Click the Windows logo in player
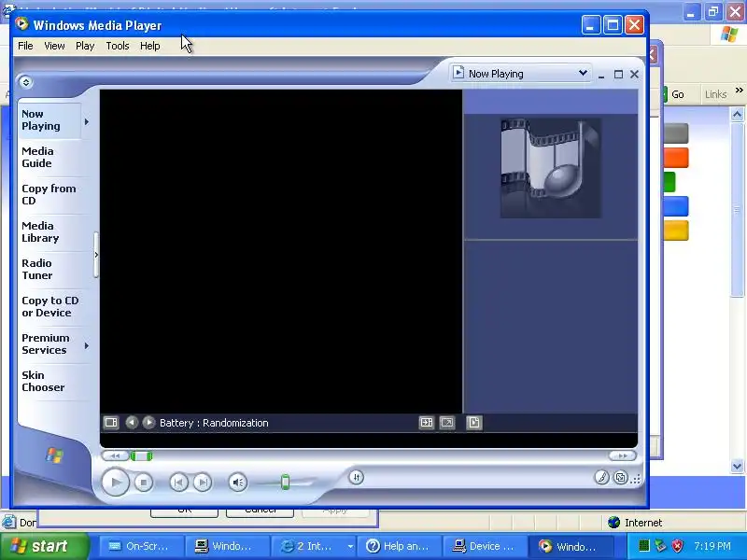The width and height of the screenshot is (747, 560). 54,455
